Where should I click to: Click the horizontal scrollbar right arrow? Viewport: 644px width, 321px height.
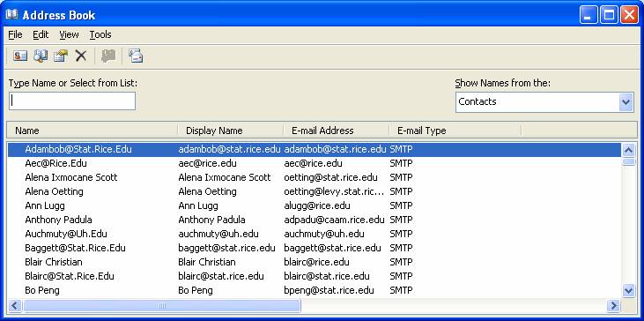click(613, 305)
